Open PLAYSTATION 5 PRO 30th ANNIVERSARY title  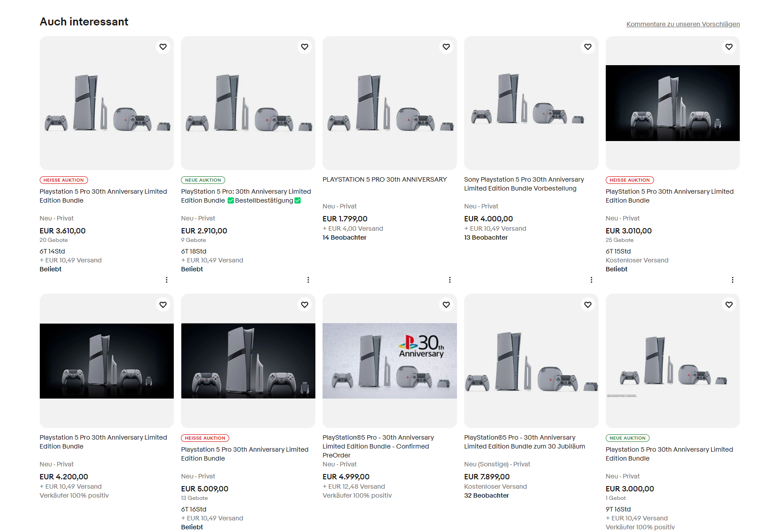coord(385,179)
